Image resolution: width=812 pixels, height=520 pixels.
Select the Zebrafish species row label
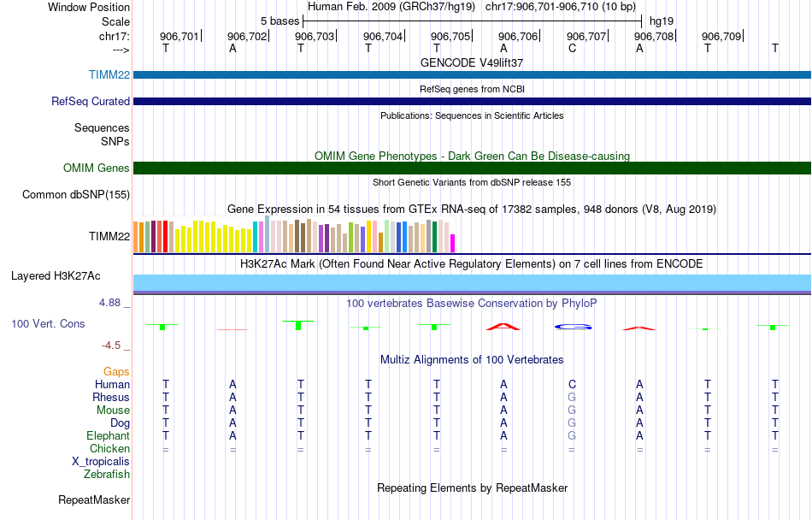[107, 474]
